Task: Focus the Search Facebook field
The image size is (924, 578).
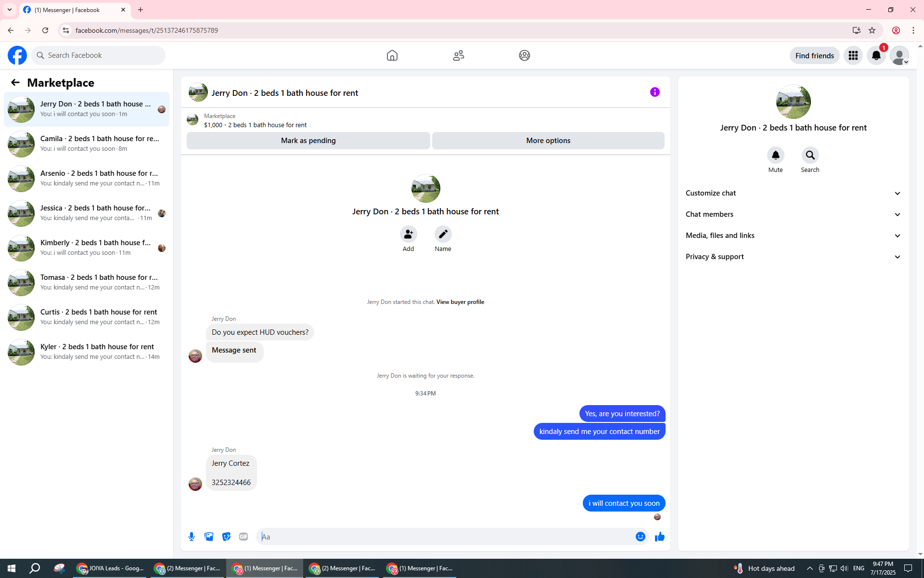Action: click(x=98, y=55)
